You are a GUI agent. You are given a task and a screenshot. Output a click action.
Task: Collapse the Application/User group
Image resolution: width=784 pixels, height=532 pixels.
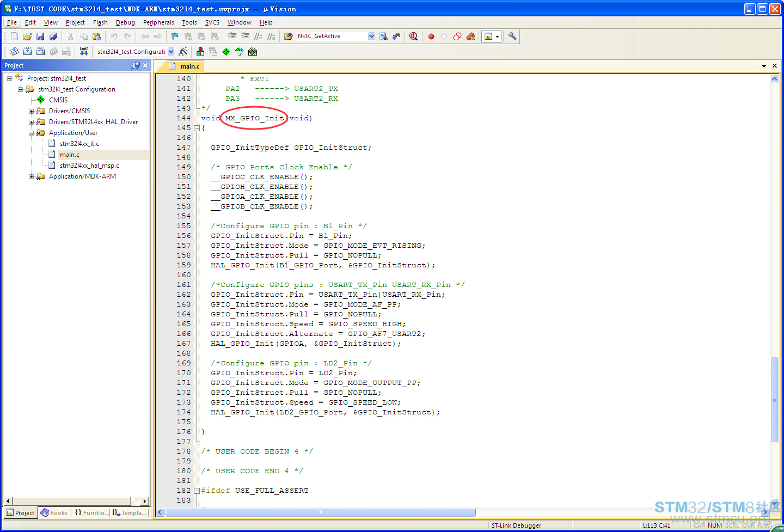point(31,133)
